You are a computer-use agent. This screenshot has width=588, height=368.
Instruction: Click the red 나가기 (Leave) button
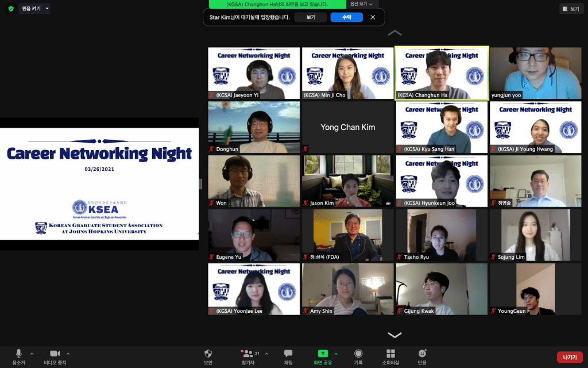(570, 357)
